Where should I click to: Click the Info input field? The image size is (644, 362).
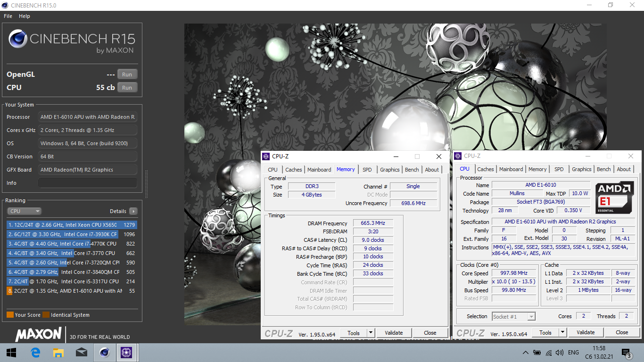[x=88, y=183]
